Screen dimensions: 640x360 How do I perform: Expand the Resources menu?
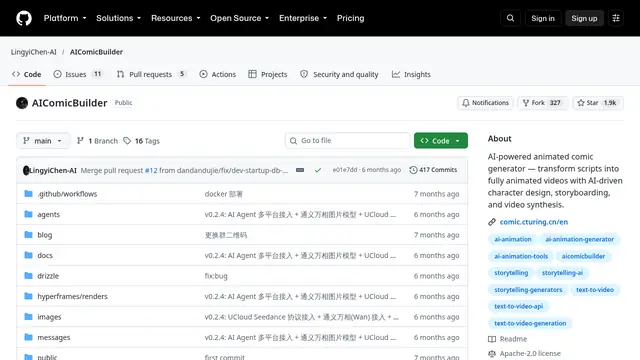click(x=176, y=18)
